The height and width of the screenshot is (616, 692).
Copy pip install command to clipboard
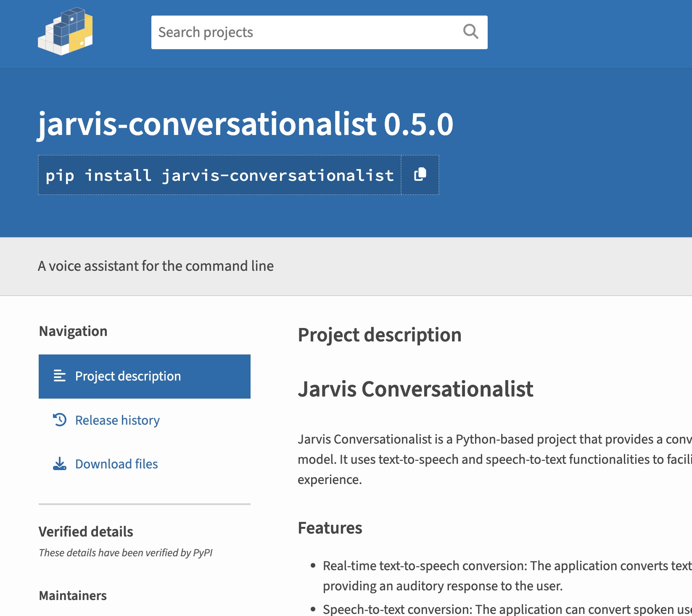pyautogui.click(x=420, y=175)
